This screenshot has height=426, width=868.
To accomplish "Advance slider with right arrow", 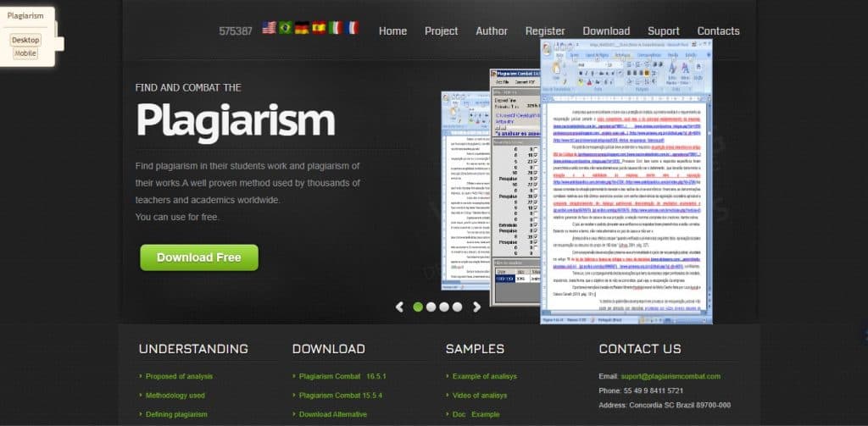I will coord(476,307).
